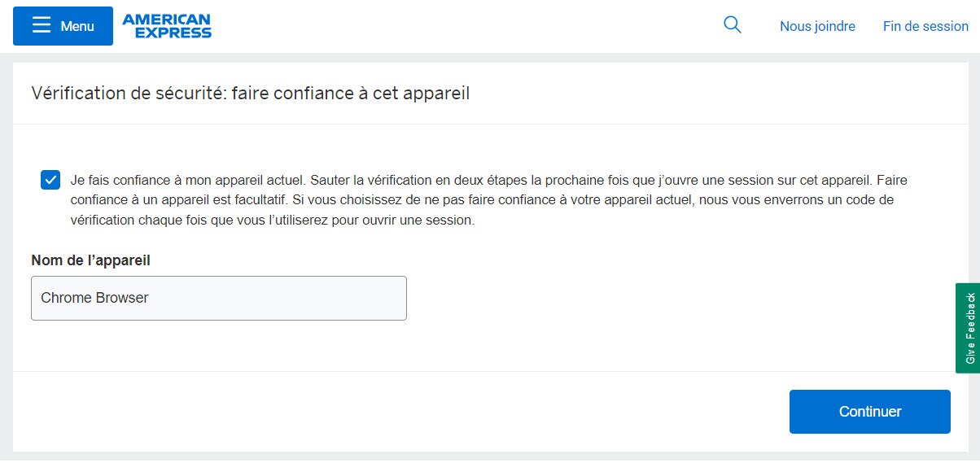Go home via American Express logo
980x463 pixels.
(x=167, y=26)
